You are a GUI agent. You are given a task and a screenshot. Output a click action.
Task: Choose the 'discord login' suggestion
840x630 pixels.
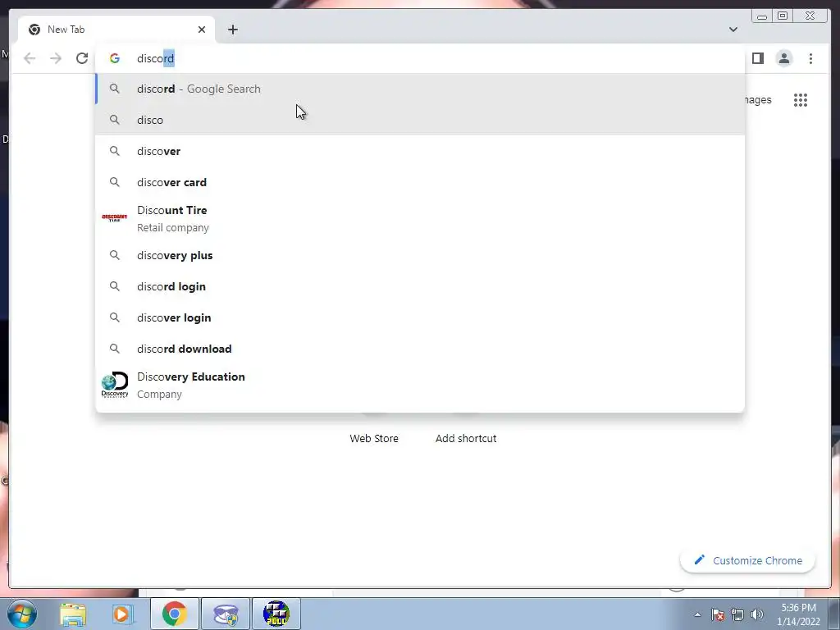(x=420, y=286)
